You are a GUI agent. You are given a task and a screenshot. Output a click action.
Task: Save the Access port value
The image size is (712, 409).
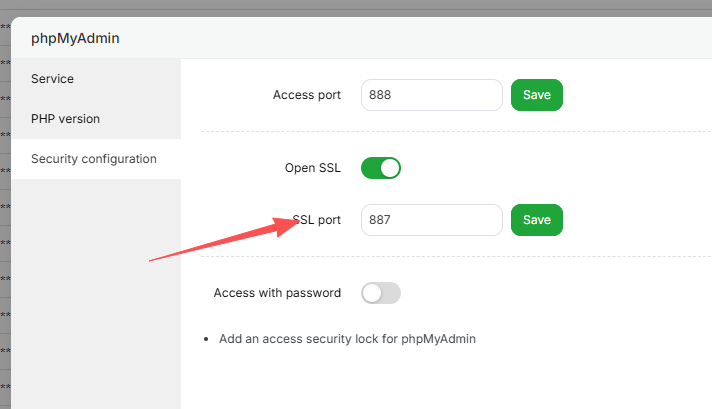coord(537,95)
